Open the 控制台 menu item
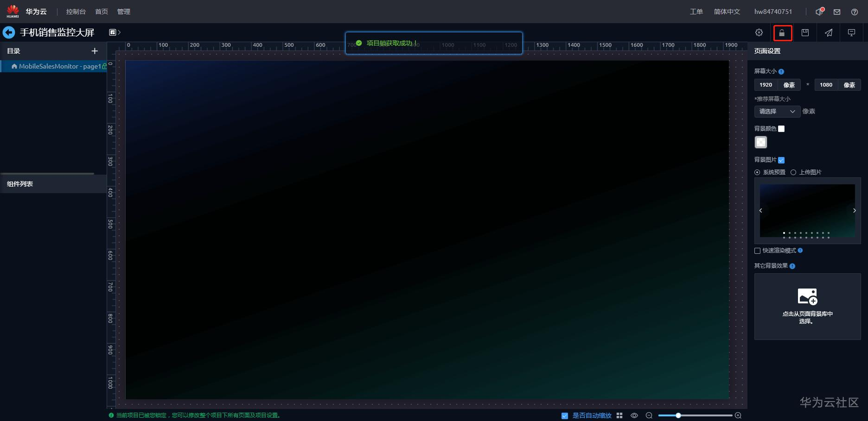 pos(76,12)
